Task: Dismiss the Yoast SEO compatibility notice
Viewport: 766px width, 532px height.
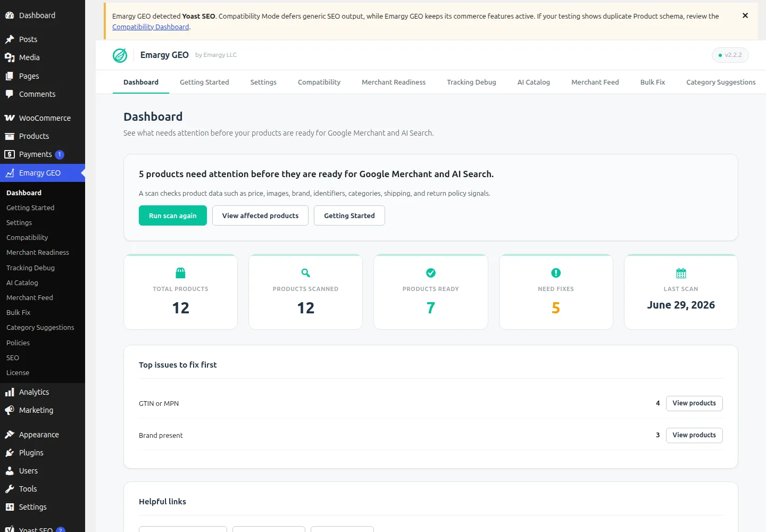Action: click(745, 15)
